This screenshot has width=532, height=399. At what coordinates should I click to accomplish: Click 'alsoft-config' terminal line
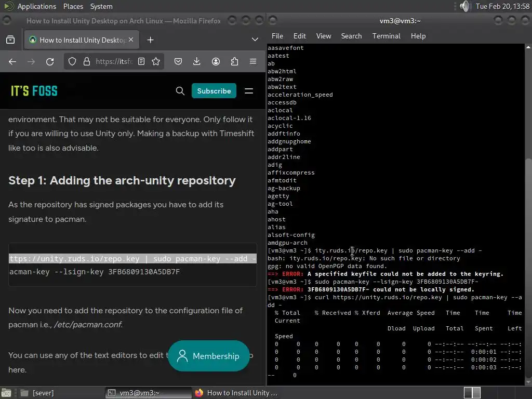291,235
